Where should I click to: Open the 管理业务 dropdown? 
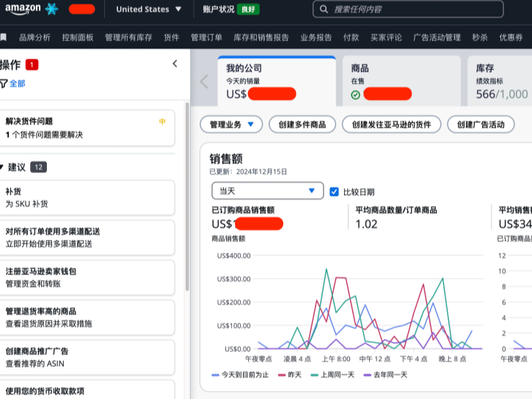click(x=231, y=125)
